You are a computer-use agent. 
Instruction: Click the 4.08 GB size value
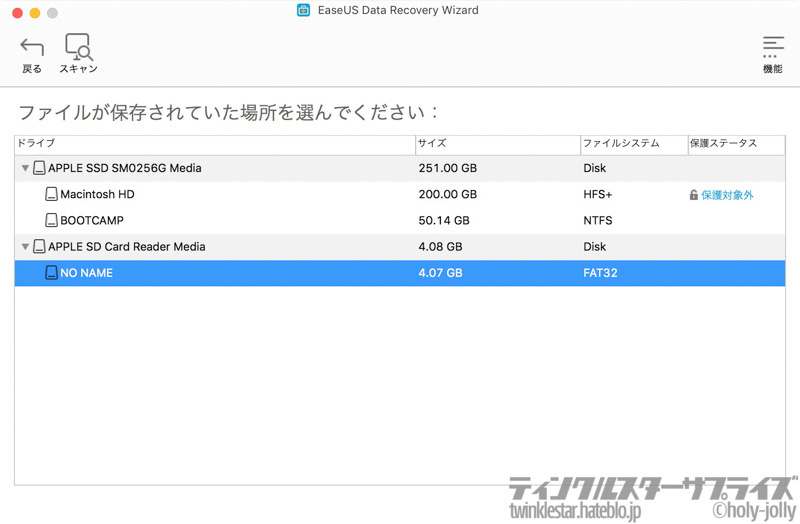pos(440,246)
